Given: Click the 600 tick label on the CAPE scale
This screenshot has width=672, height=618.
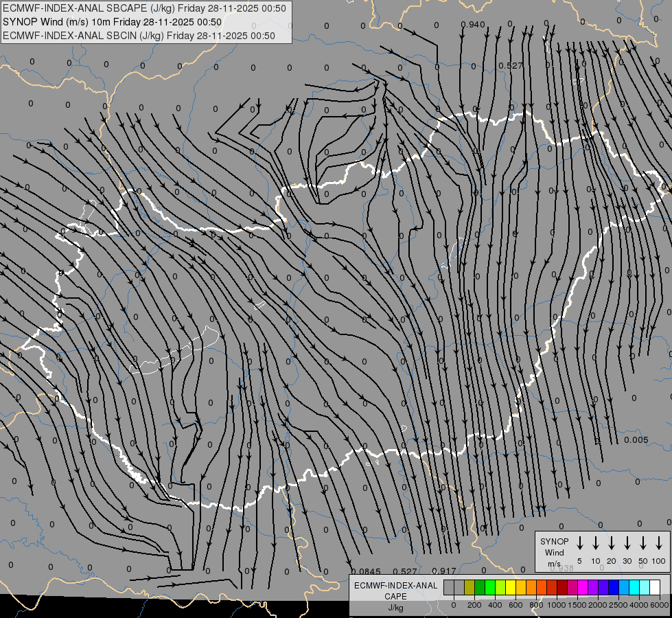Looking at the screenshot, I should coord(515,605).
